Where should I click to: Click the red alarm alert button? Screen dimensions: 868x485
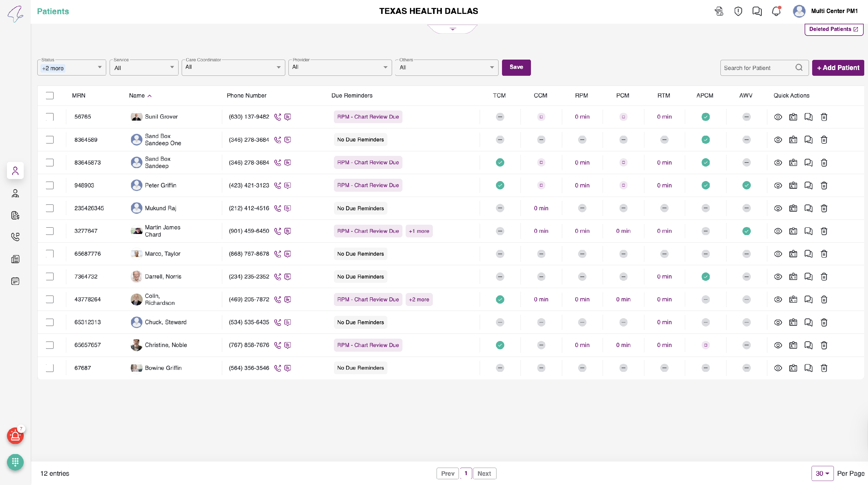tap(15, 436)
